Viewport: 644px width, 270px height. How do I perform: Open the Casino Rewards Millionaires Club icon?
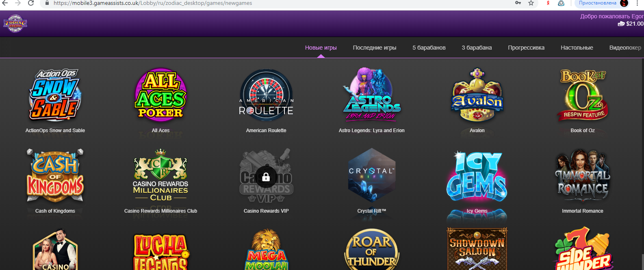160,175
